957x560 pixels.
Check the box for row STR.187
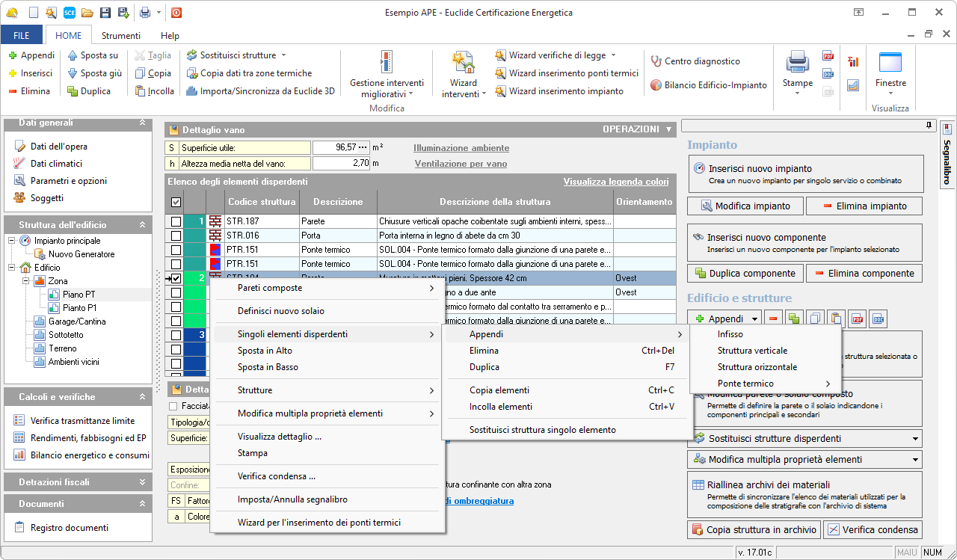(x=176, y=221)
